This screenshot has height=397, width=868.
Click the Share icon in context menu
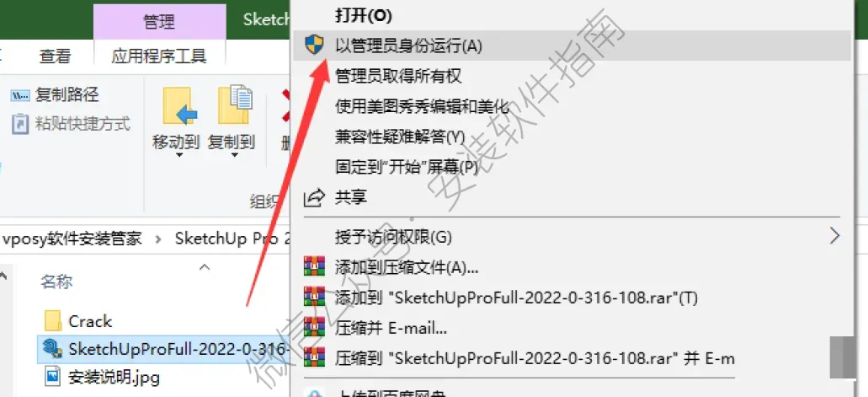click(314, 196)
